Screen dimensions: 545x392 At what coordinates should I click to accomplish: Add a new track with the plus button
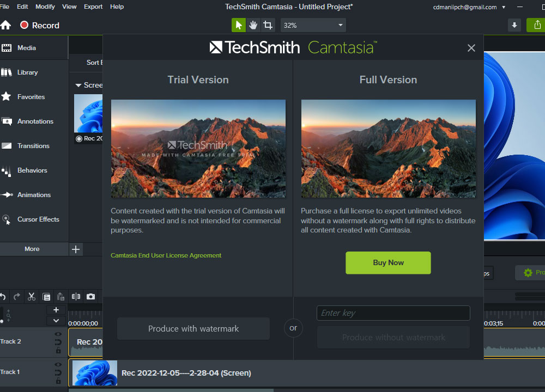coord(56,310)
